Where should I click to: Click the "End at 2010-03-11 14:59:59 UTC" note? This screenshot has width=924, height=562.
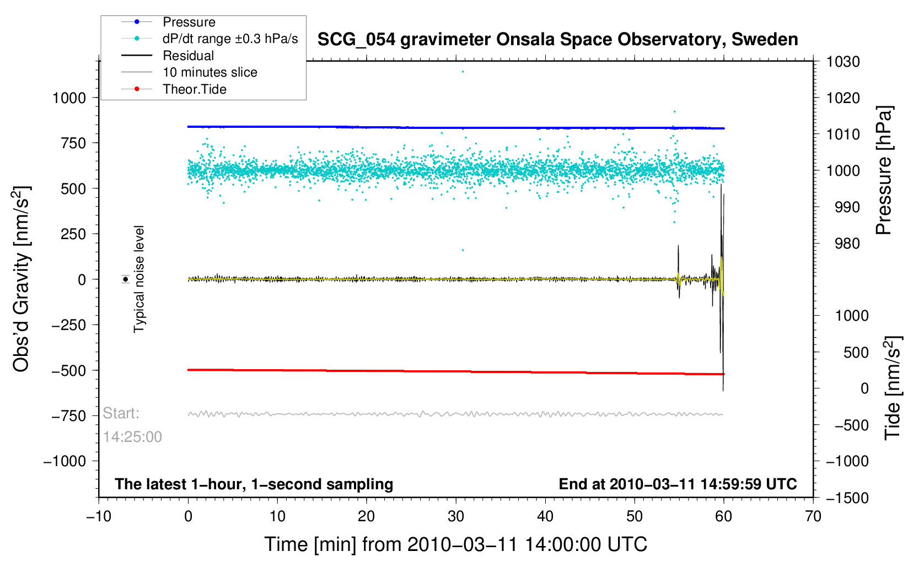click(x=678, y=484)
